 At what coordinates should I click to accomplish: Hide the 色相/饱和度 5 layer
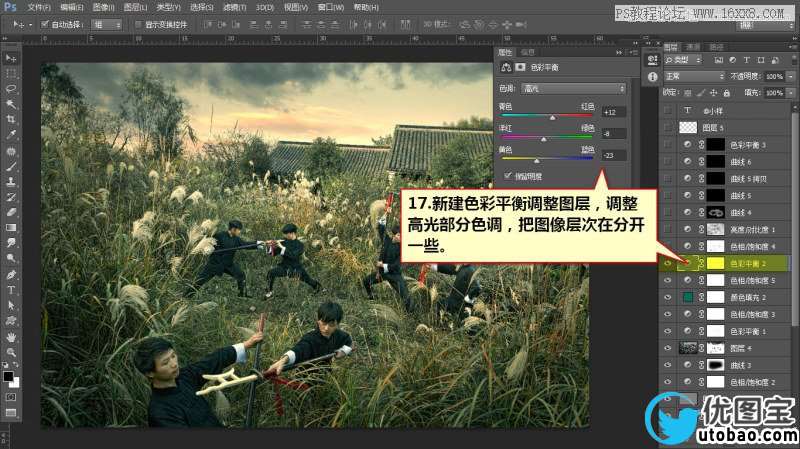point(668,280)
